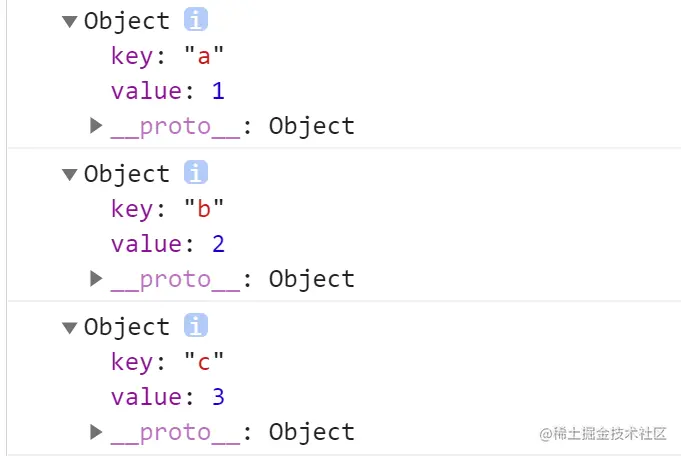Expand __proto__ under the third Object
Viewport: 681px width, 456px height.
click(96, 431)
